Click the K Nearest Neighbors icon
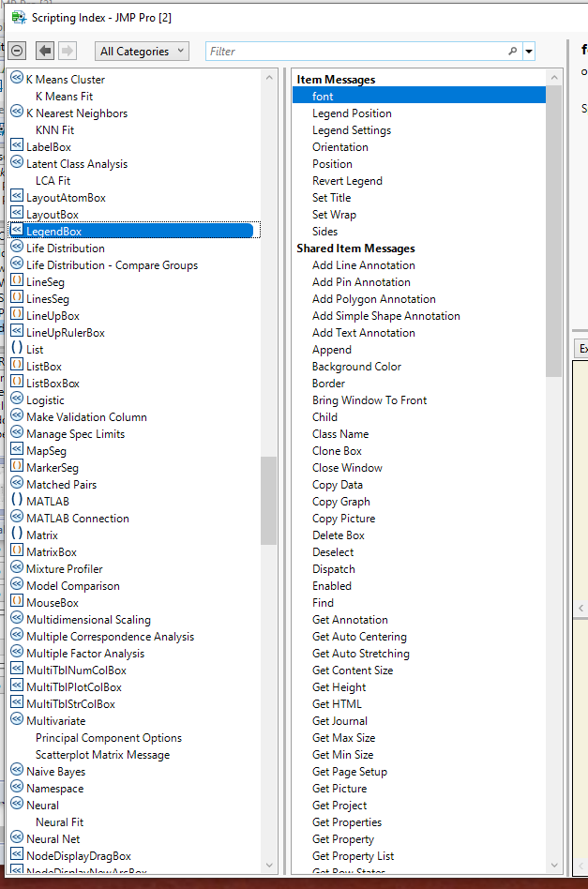This screenshot has height=889, width=588. click(x=17, y=113)
